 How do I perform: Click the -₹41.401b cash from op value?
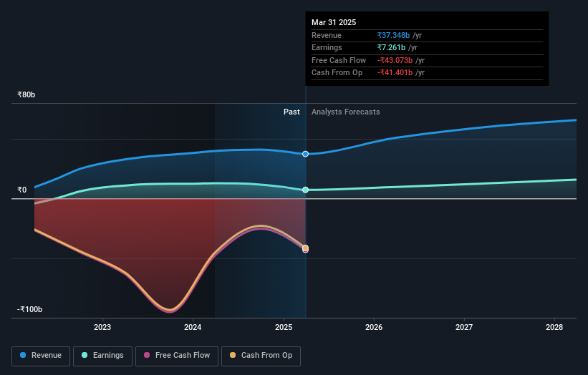(x=395, y=73)
